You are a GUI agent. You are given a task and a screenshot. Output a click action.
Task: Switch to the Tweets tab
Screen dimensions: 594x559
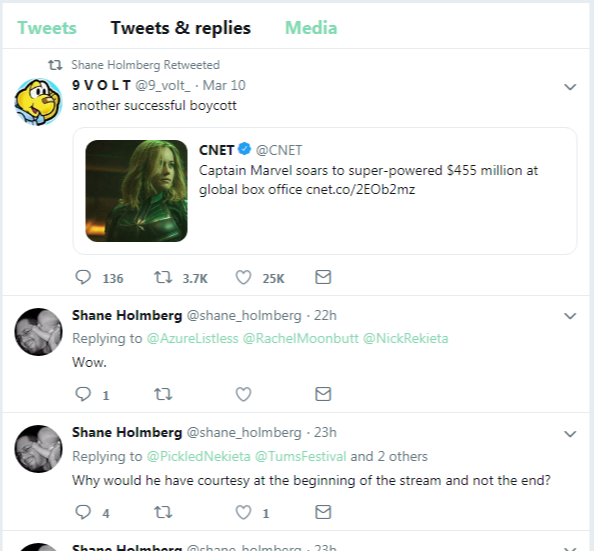(47, 28)
